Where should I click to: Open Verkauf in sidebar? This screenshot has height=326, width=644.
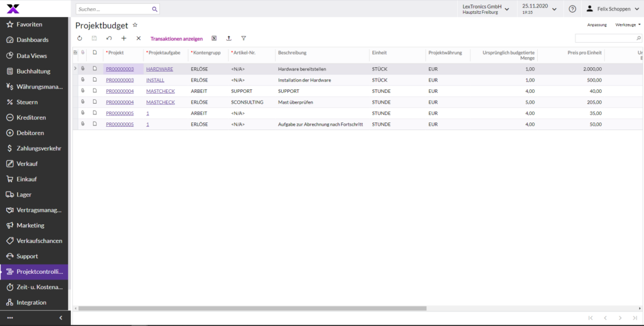tap(34, 163)
